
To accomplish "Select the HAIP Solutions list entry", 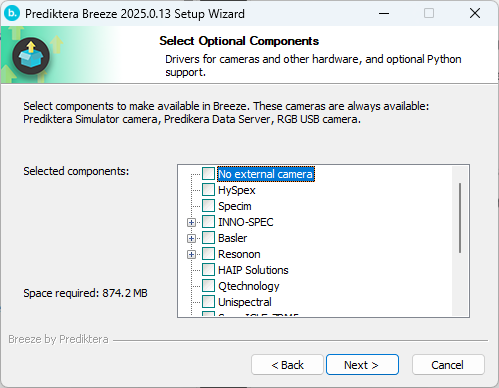I will pos(253,270).
